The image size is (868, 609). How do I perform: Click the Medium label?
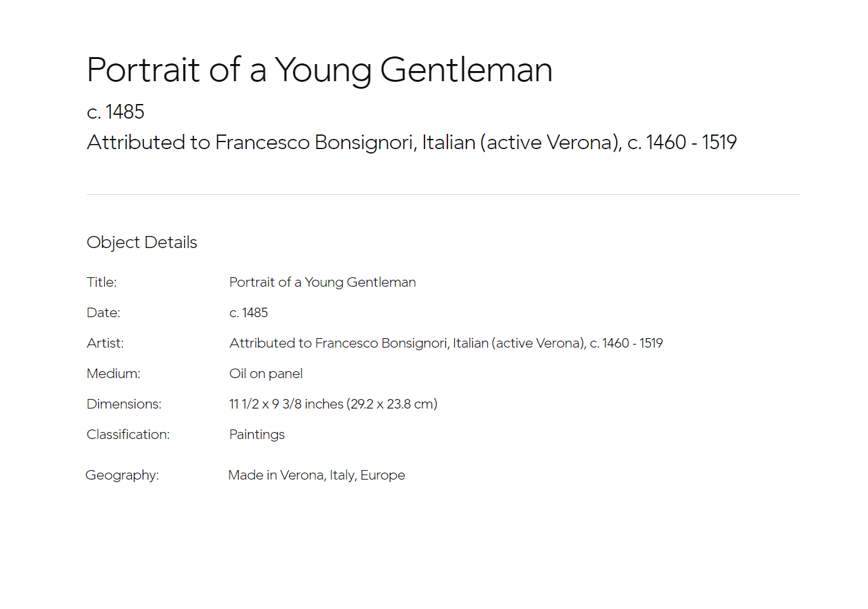pyautogui.click(x=114, y=374)
